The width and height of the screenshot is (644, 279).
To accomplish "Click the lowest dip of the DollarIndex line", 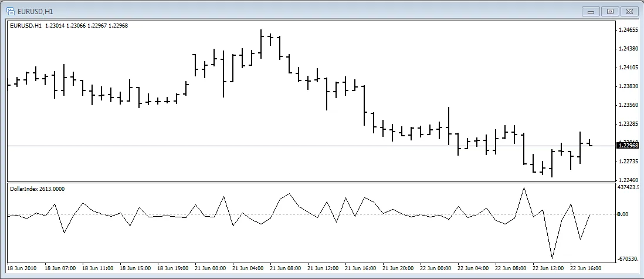I will tap(552, 258).
